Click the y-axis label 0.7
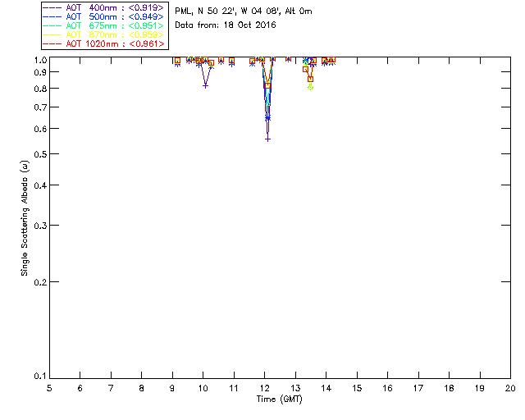The height and width of the screenshot is (420, 525). 40,107
